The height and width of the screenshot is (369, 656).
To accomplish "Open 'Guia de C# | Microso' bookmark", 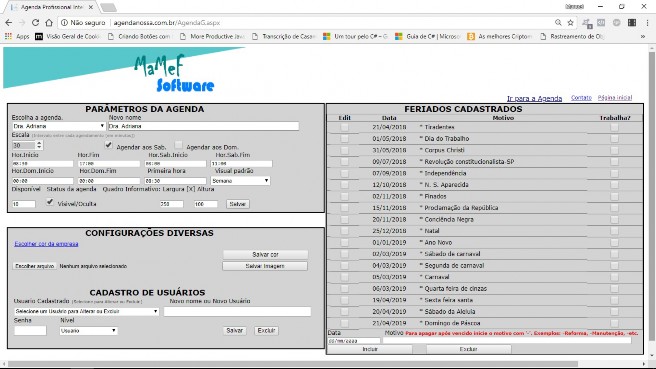I will click(x=428, y=36).
